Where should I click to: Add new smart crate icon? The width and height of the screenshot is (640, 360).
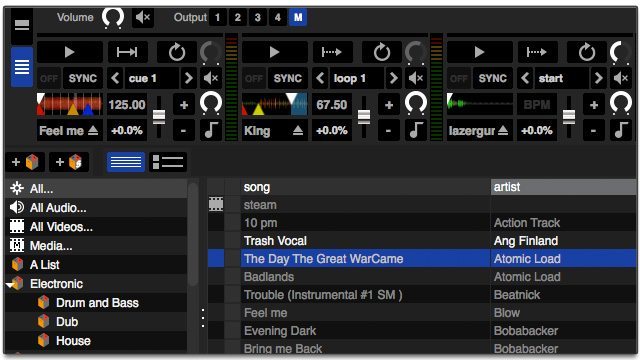(x=69, y=162)
